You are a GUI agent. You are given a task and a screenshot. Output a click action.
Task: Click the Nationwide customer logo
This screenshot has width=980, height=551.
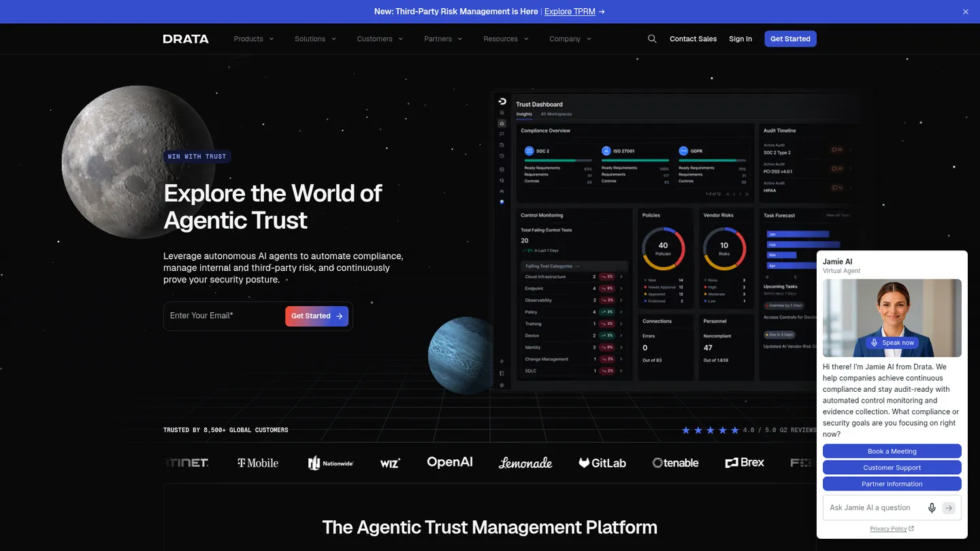tap(331, 463)
